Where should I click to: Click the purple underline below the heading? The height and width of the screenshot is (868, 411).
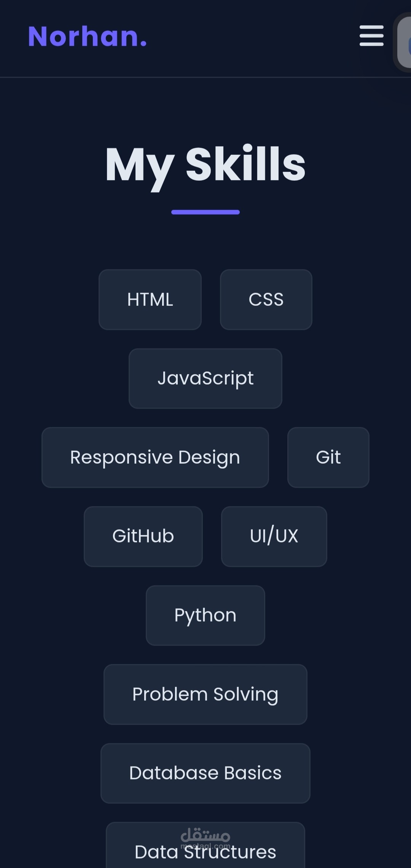click(205, 212)
